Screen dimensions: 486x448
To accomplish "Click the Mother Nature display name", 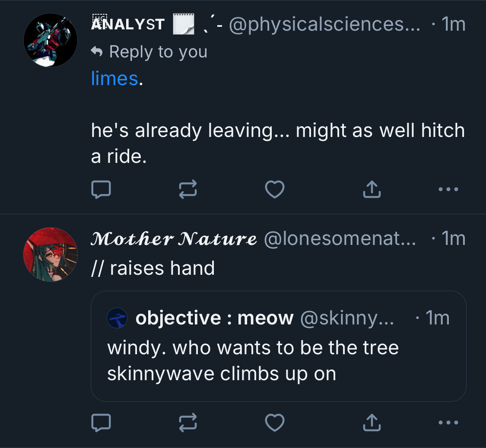I will [x=174, y=238].
